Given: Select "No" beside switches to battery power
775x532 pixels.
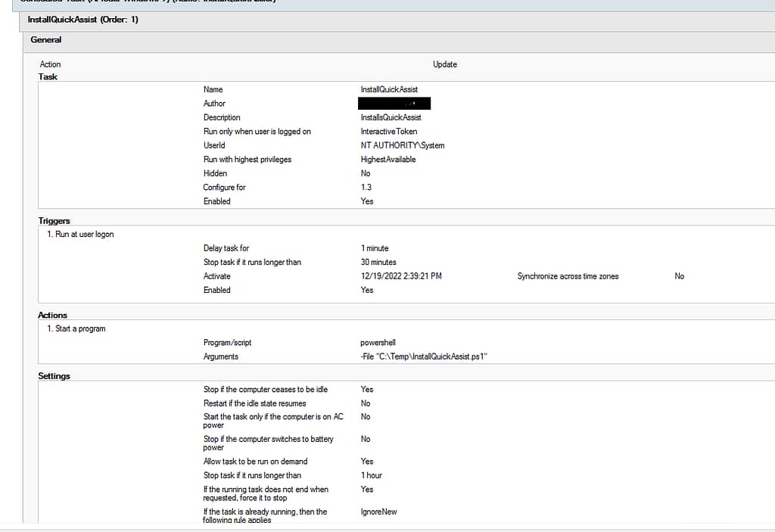Looking at the screenshot, I should point(366,439).
